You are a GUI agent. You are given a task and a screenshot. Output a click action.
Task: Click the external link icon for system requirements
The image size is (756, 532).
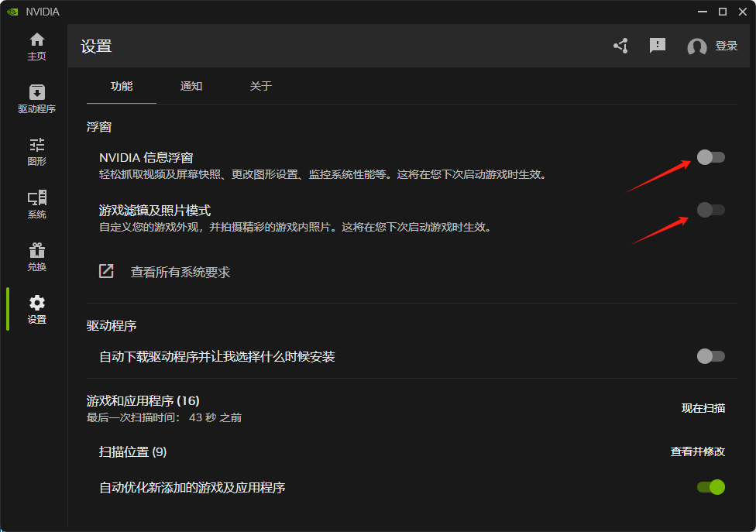(106, 272)
